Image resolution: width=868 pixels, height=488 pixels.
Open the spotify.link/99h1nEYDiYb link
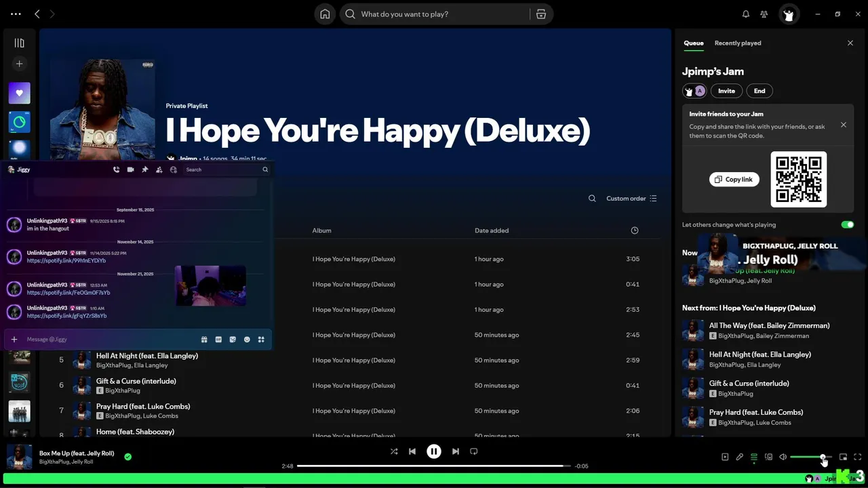click(x=66, y=260)
